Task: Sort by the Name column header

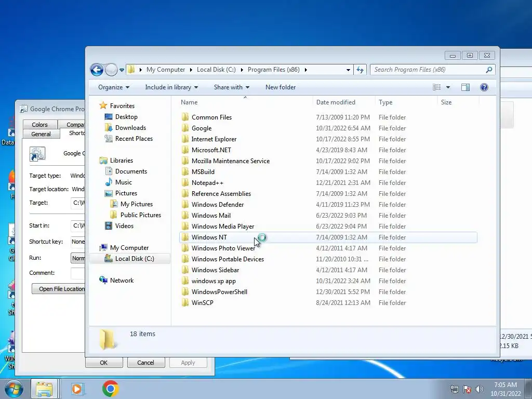Action: 189,102
